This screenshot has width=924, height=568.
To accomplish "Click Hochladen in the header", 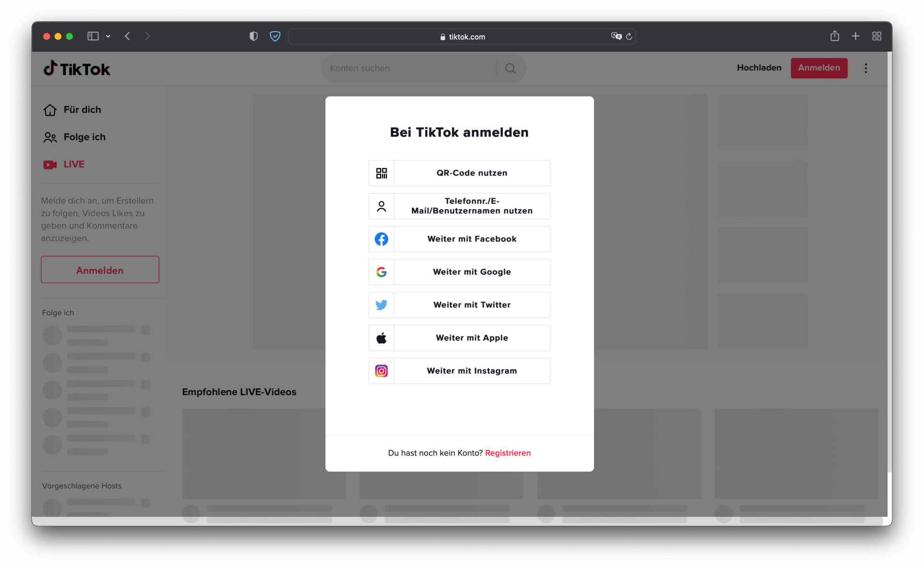I will coord(759,68).
